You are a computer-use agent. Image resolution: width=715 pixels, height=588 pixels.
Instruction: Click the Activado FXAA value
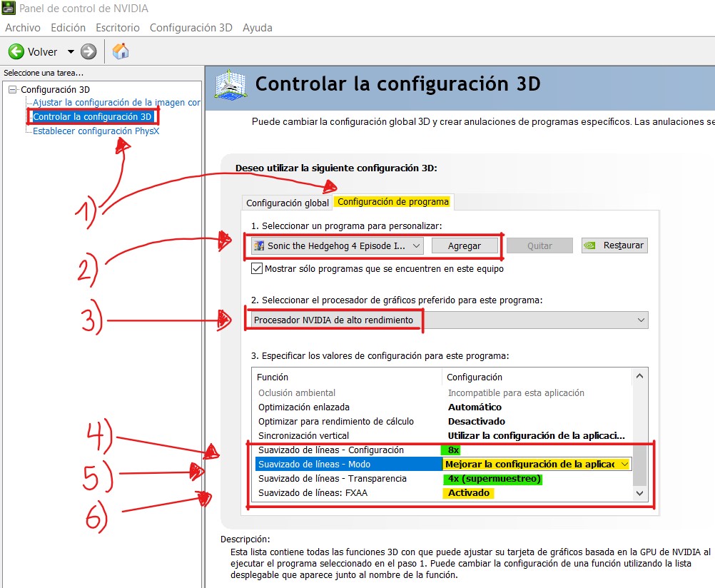[x=468, y=492]
